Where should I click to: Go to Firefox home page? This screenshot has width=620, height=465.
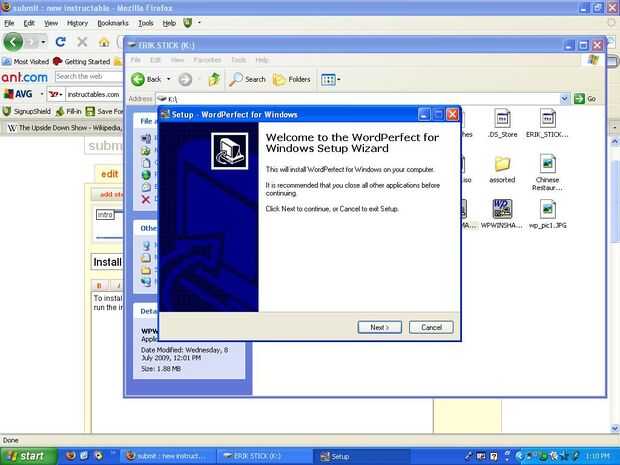104,42
